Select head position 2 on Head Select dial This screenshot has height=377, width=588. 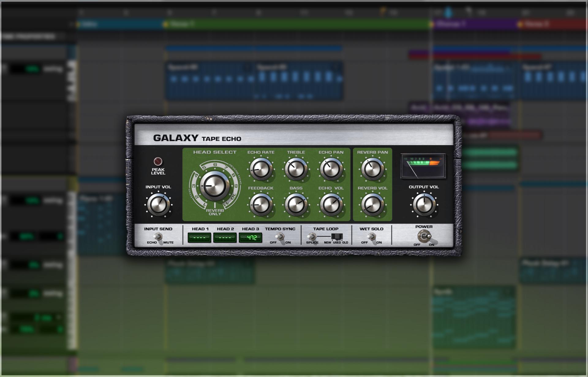(197, 196)
